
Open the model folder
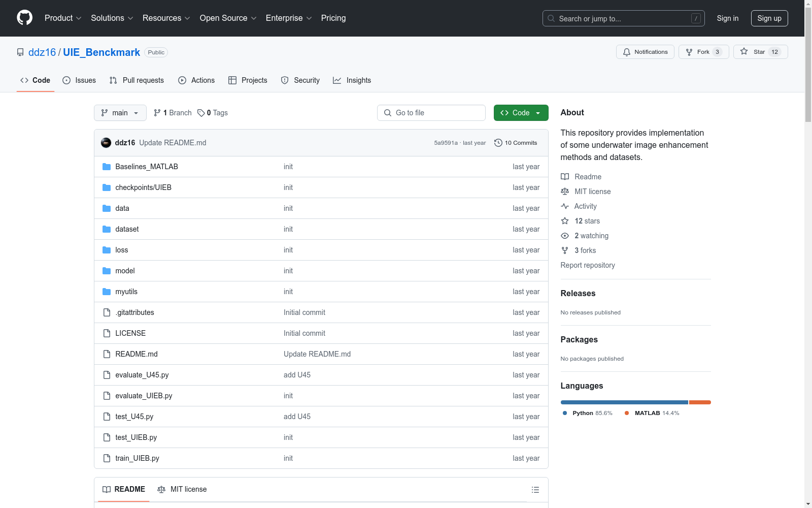pos(125,271)
